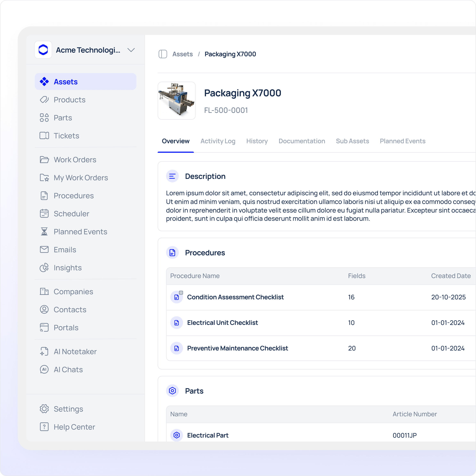Viewport: 476px width, 476px height.
Task: Open Settings in the sidebar
Action: pos(68,409)
